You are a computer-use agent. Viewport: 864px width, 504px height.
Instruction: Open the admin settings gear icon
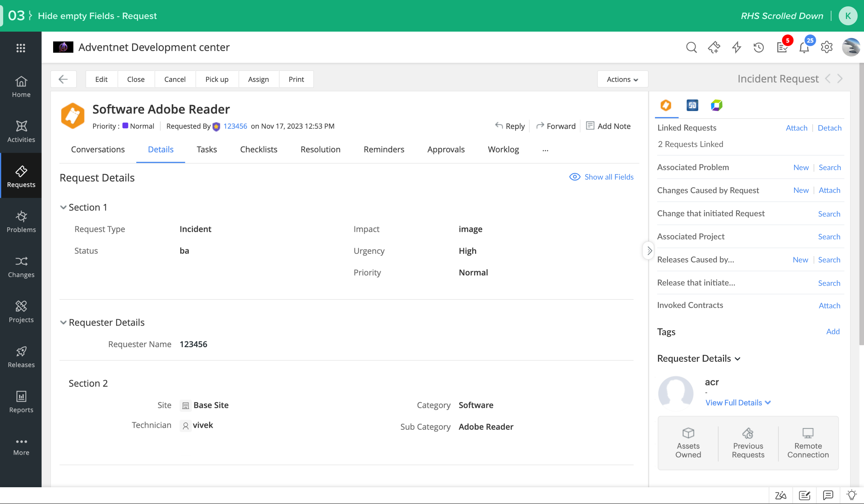826,47
